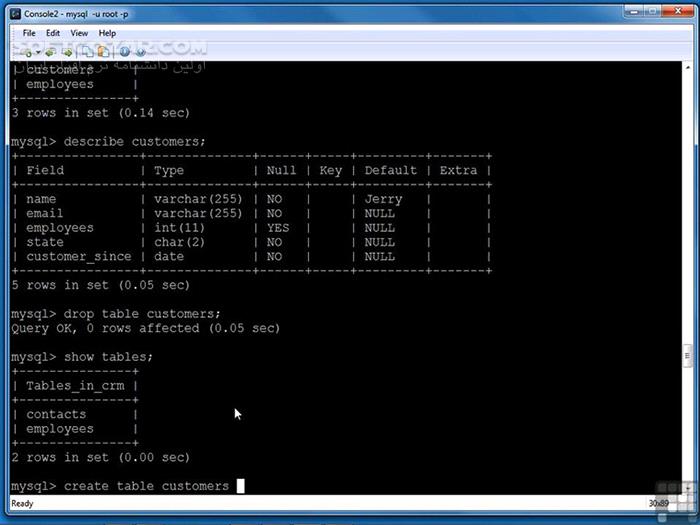This screenshot has width=700, height=525.
Task: Maximize the Console2 window
Action: point(652,11)
